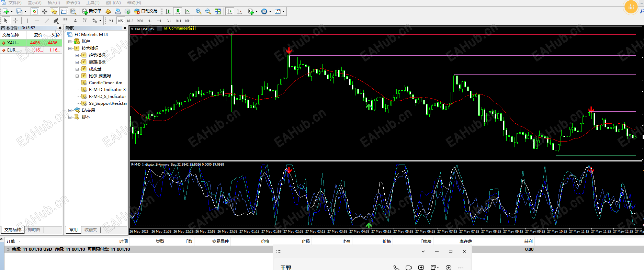Screen dimensions: 644x270
Task: Open the periods clock dropdown
Action: click(270, 11)
